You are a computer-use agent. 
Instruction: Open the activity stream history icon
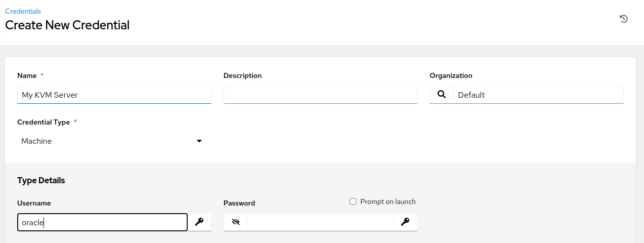(x=624, y=19)
